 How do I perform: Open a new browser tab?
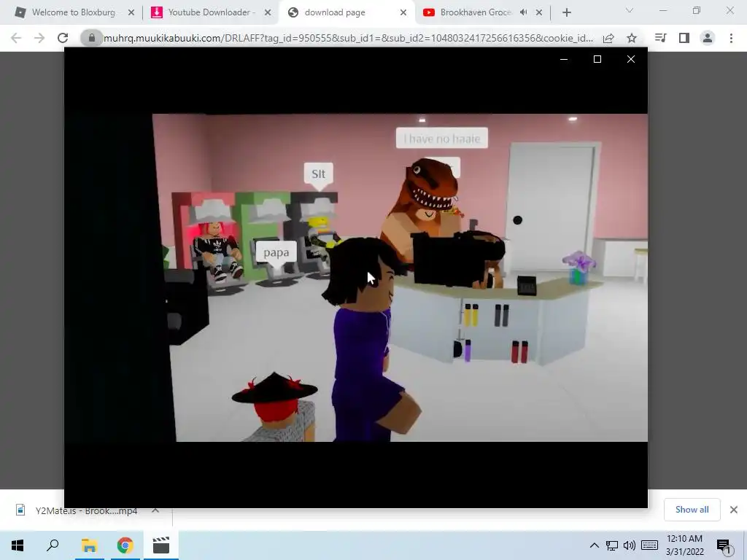pos(566,13)
